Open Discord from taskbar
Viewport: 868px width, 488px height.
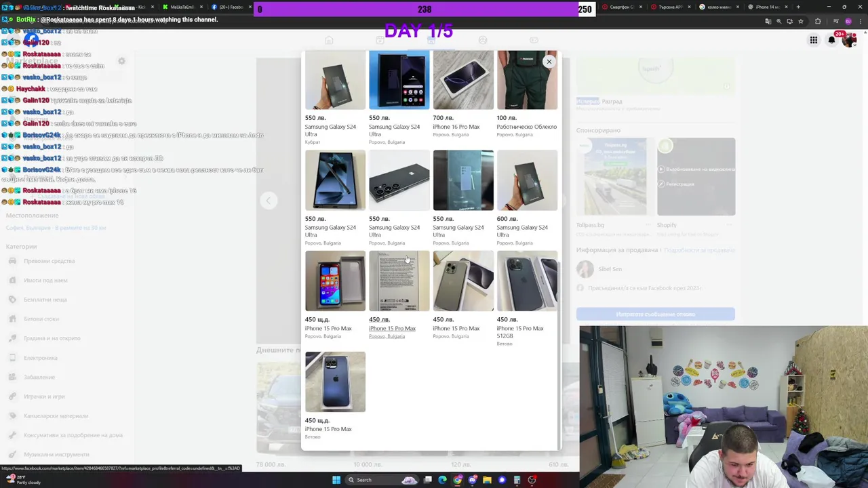tap(473, 480)
